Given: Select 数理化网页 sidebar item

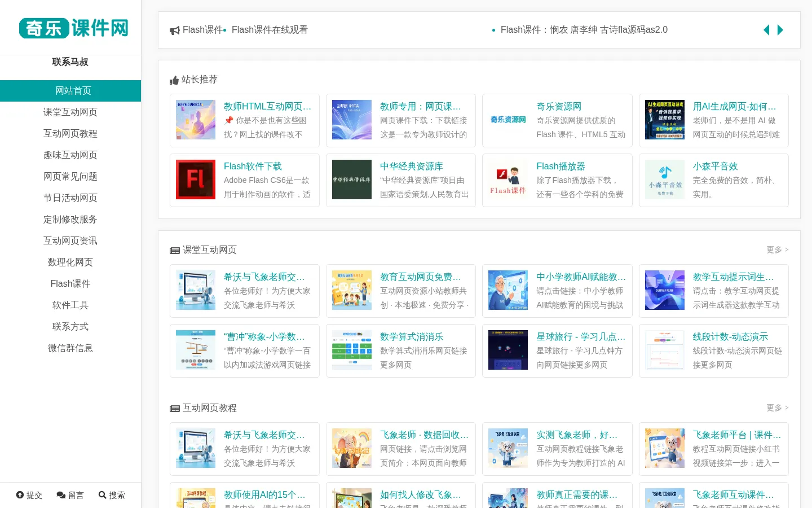Looking at the screenshot, I should 70,262.
